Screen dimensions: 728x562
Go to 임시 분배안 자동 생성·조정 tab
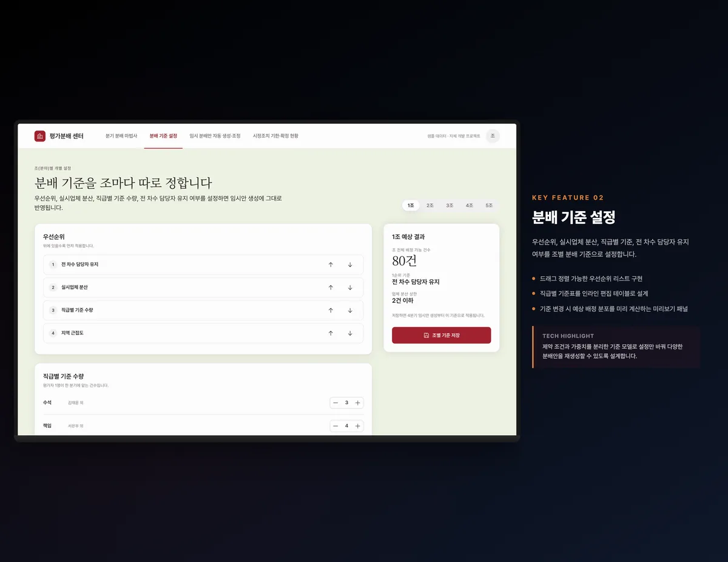[x=215, y=136]
